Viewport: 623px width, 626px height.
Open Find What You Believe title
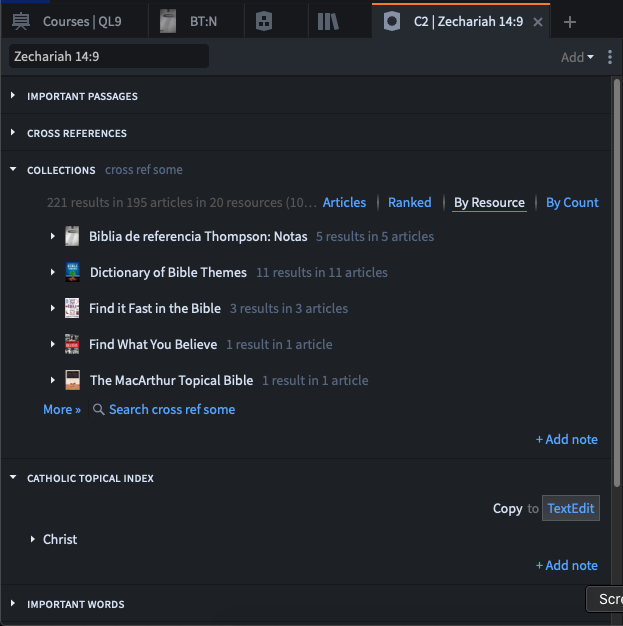tap(153, 344)
